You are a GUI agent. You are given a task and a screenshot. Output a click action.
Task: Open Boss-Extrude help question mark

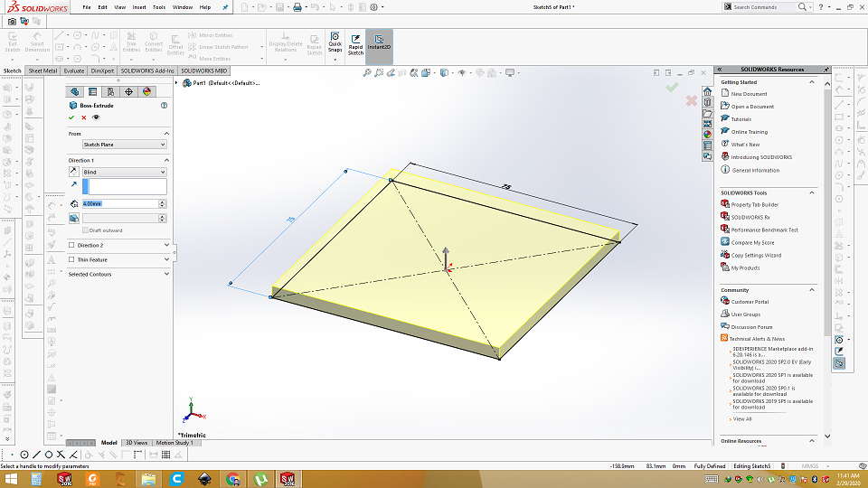coord(164,105)
